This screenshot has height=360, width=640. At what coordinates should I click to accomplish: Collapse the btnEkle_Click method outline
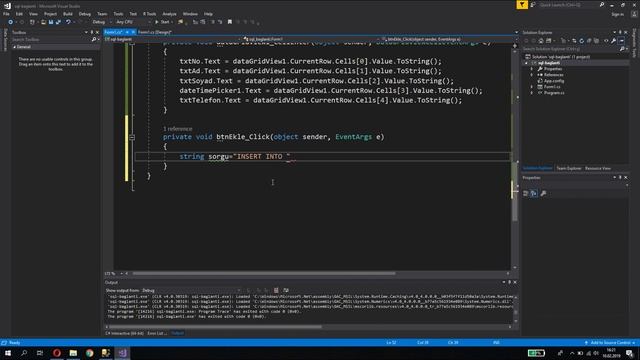(132, 137)
